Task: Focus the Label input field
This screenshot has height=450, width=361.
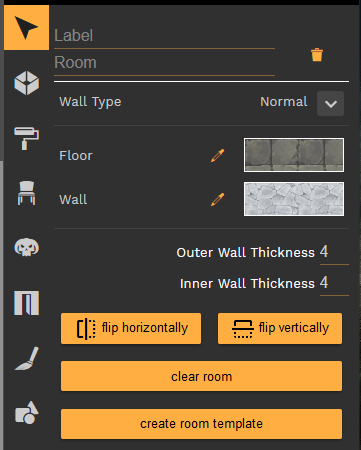Action: click(x=164, y=36)
